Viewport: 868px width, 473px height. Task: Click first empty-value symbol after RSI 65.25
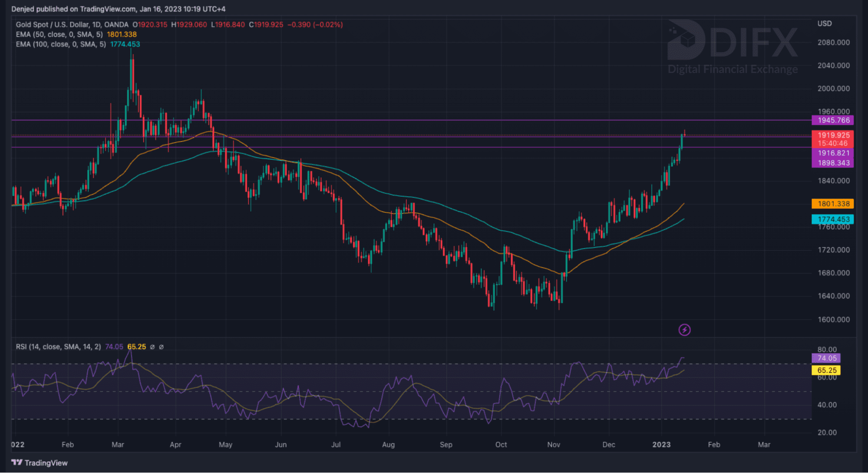[152, 347]
